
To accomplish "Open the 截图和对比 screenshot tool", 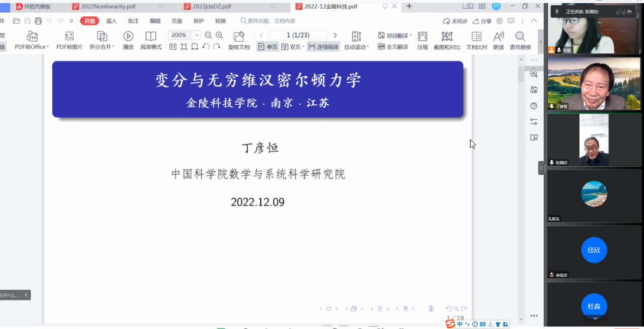I will point(447,37).
